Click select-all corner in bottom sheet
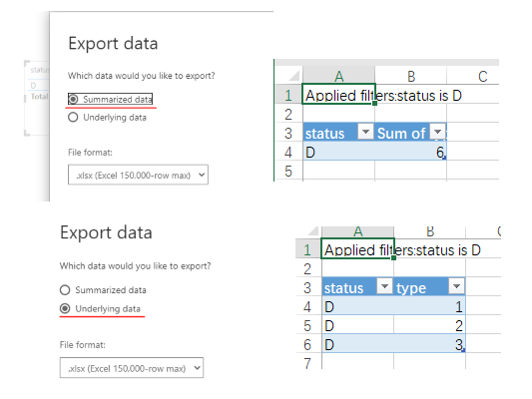Viewport: 532px width, 399px height. [312, 230]
